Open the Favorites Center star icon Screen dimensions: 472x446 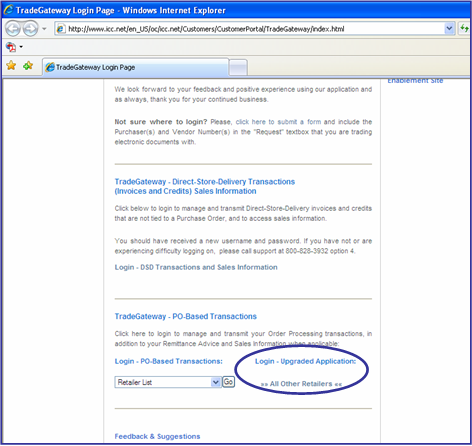click(11, 66)
